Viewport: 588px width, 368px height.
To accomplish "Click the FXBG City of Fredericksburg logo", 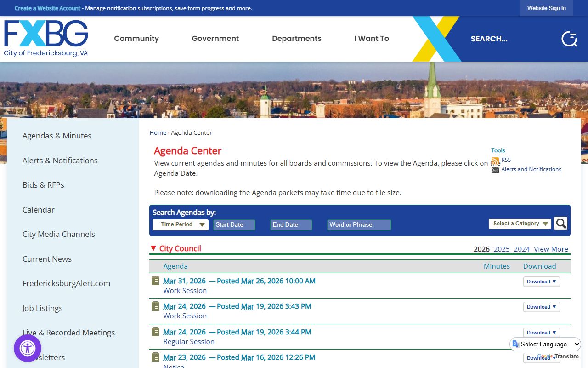I will click(x=46, y=39).
